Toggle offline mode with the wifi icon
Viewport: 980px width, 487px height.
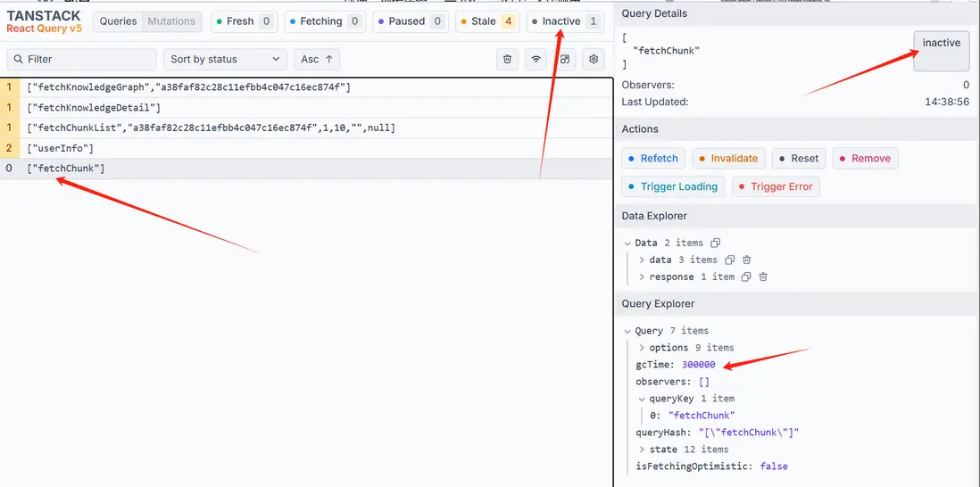pyautogui.click(x=536, y=59)
